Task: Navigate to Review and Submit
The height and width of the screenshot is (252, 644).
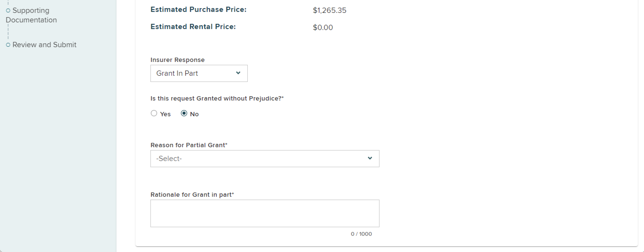Action: point(44,45)
